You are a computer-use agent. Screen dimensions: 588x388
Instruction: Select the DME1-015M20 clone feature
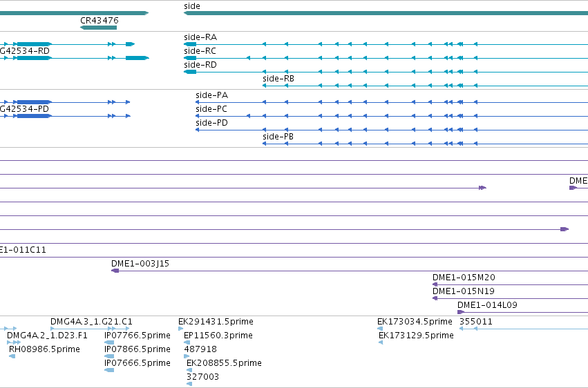pyautogui.click(x=510, y=284)
